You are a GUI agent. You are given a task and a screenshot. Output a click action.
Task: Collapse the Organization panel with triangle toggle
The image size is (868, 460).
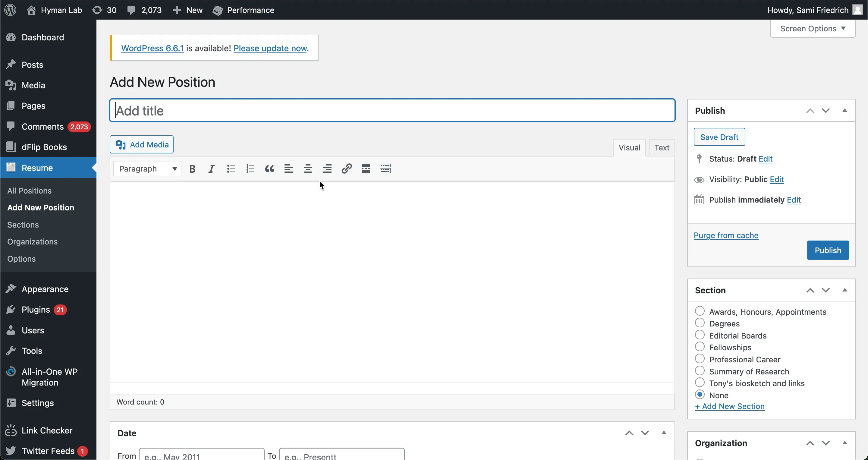(x=844, y=443)
